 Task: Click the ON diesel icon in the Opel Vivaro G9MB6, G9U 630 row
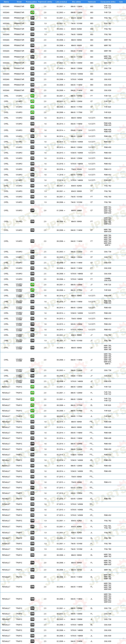(32, 279)
